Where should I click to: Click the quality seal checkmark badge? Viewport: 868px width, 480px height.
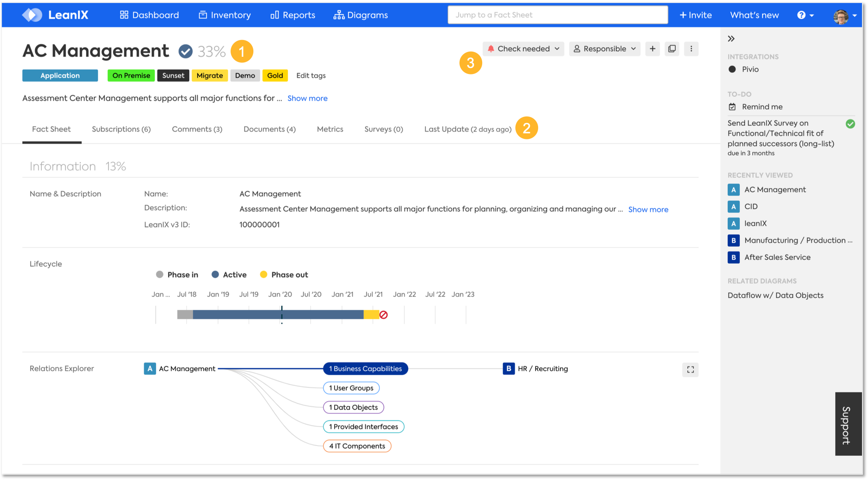click(185, 52)
